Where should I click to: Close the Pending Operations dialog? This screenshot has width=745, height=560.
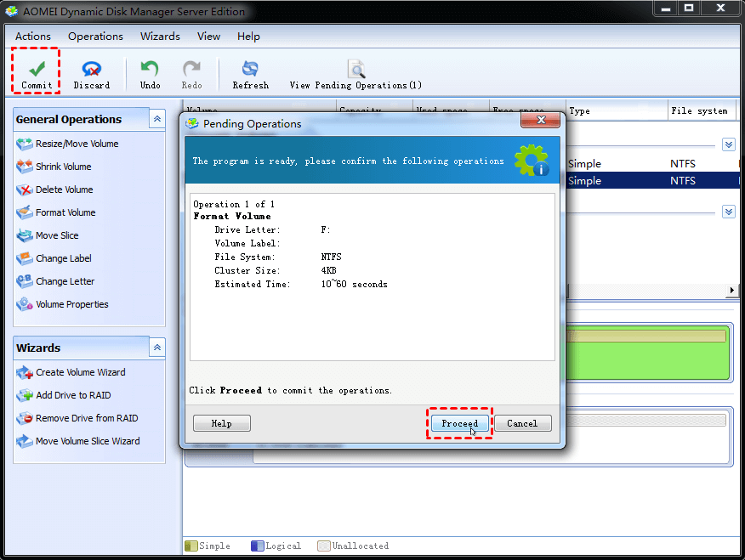click(541, 120)
